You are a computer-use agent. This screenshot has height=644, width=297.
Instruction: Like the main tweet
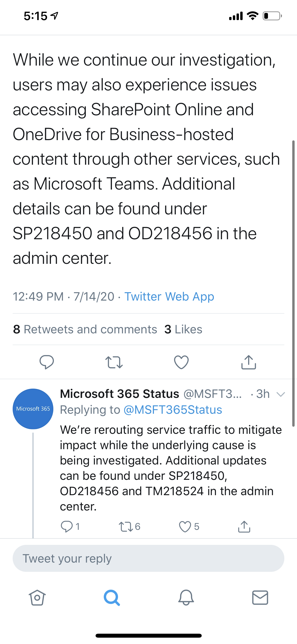pyautogui.click(x=181, y=362)
